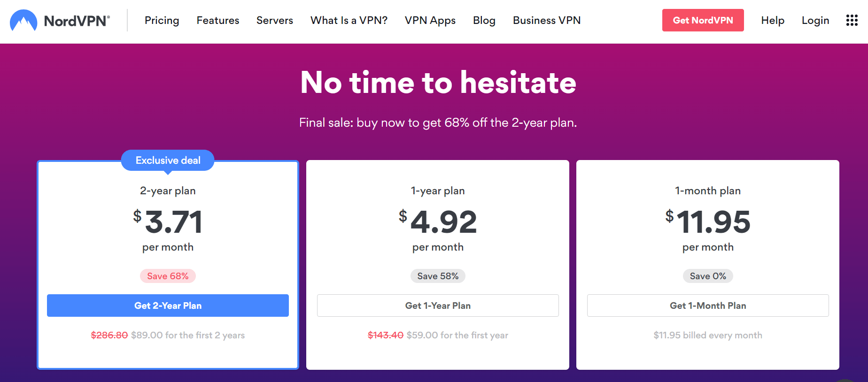Visit the Blog link
The image size is (868, 382).
click(x=484, y=20)
